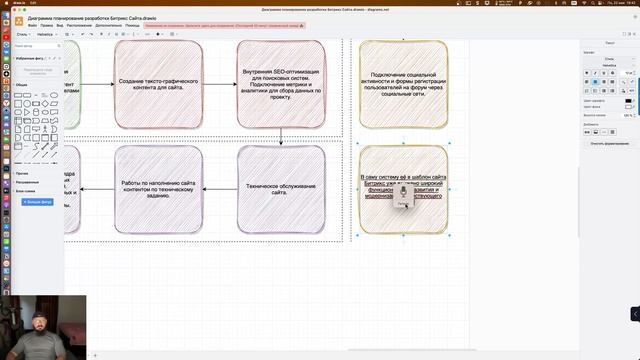This screenshot has height=360, width=640.
Task: Insert image icon in the right panel
Action: click(596, 132)
